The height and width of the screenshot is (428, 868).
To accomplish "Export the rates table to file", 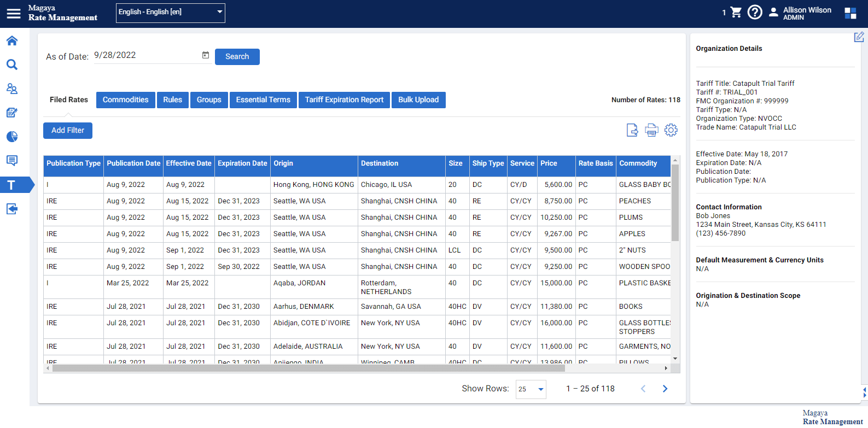I will [x=632, y=130].
